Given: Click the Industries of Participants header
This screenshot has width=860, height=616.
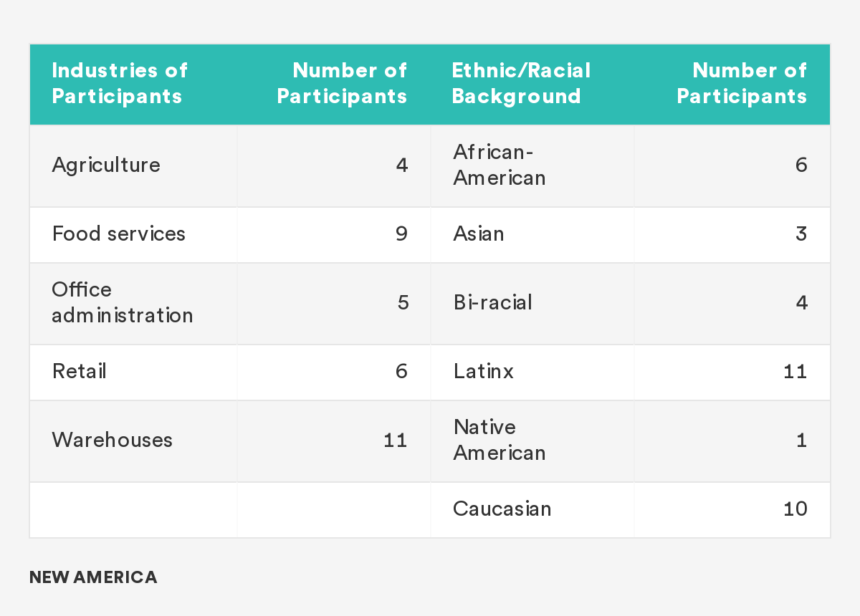Looking at the screenshot, I should click(x=120, y=83).
